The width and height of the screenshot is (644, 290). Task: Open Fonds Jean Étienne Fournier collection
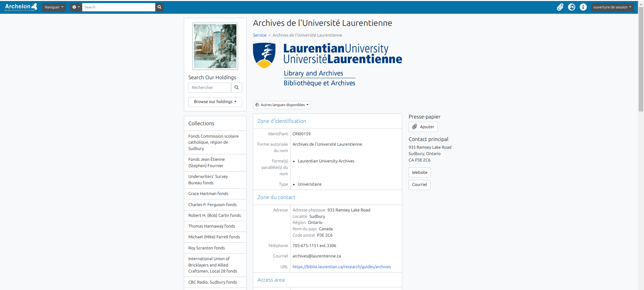215,163
